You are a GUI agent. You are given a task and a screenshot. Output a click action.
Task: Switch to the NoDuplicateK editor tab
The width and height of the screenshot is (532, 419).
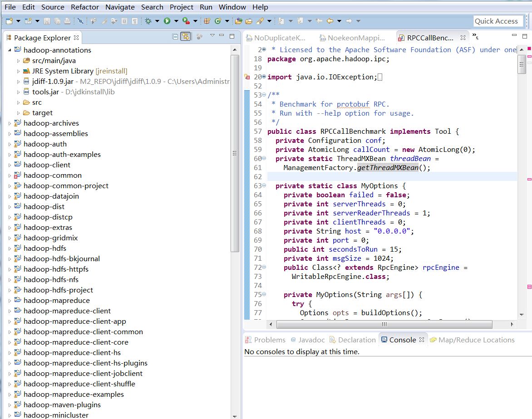pos(275,39)
